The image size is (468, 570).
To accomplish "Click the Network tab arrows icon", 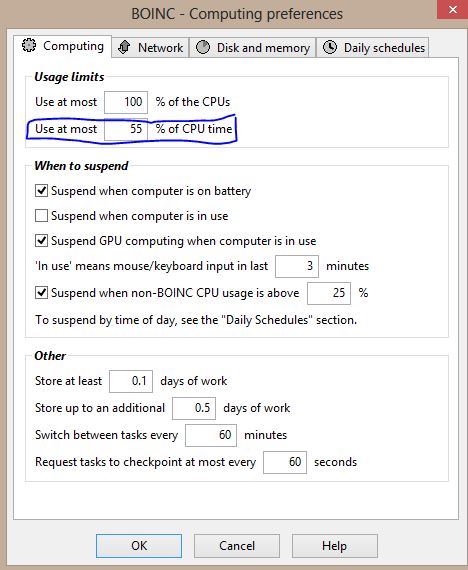I will coord(124,47).
